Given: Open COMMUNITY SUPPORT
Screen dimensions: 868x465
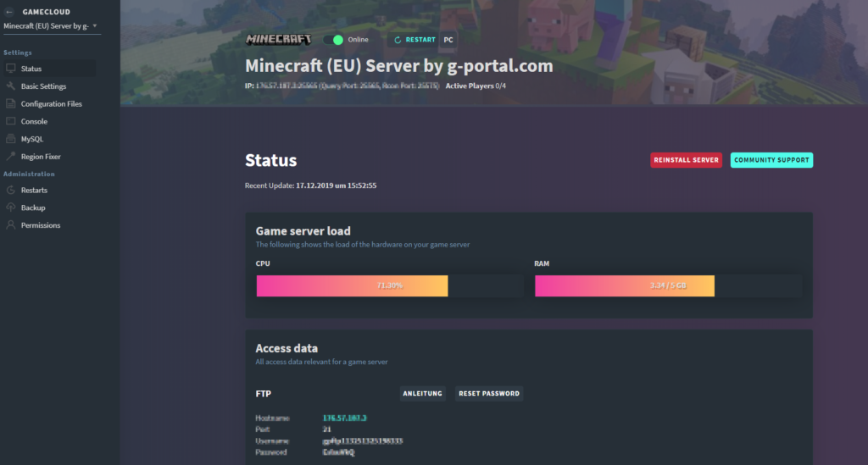Looking at the screenshot, I should [x=771, y=160].
